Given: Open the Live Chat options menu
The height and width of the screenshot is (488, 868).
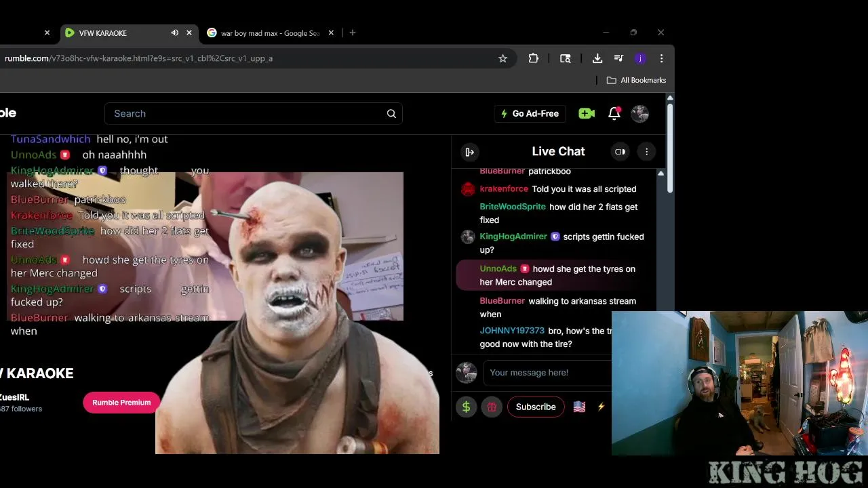Looking at the screenshot, I should [646, 152].
